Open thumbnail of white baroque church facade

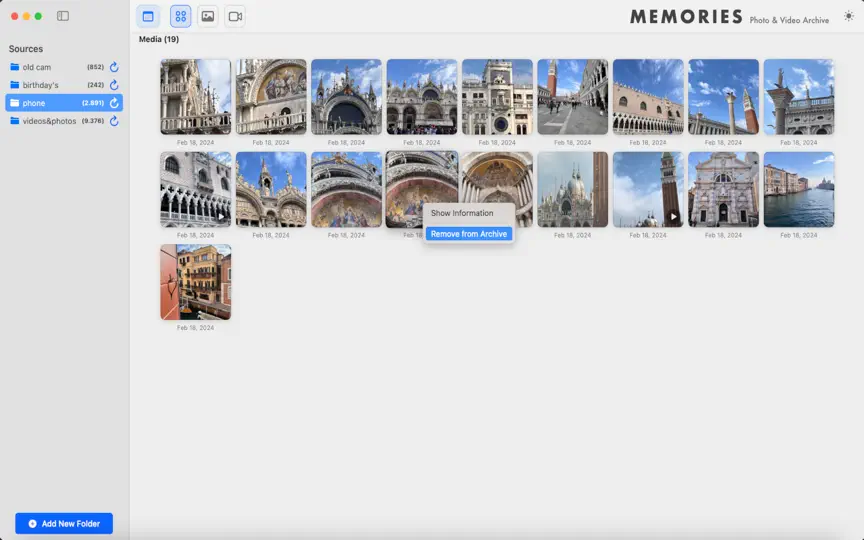point(723,190)
